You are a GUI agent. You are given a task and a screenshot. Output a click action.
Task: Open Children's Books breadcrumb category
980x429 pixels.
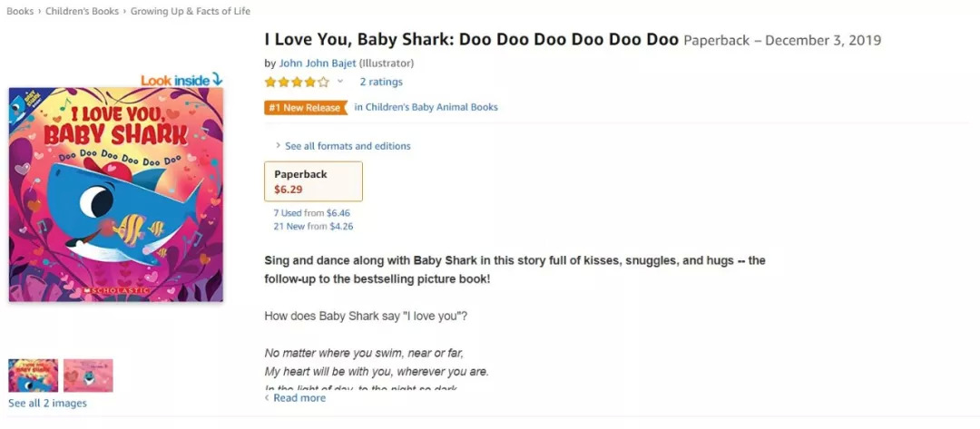pos(82,11)
